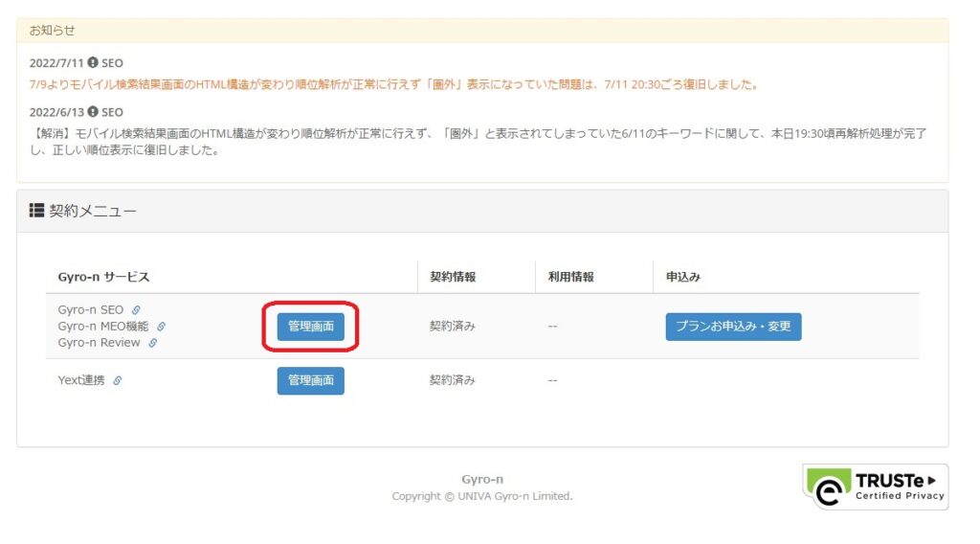
Task: Select the Gyro-n MEO機能 service name
Action: click(x=103, y=326)
